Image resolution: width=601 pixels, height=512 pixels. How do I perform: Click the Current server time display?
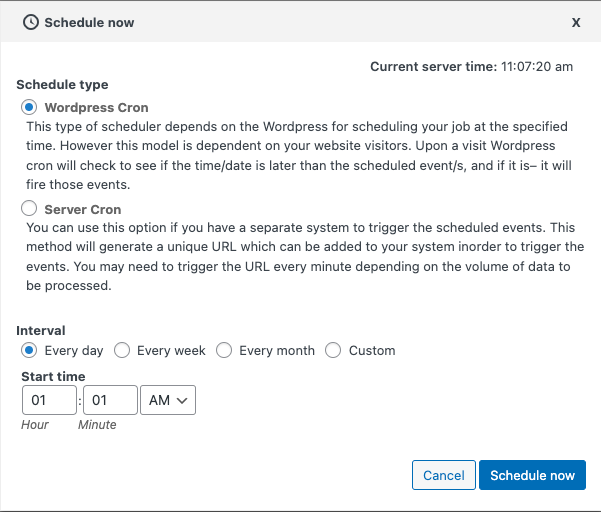(471, 67)
